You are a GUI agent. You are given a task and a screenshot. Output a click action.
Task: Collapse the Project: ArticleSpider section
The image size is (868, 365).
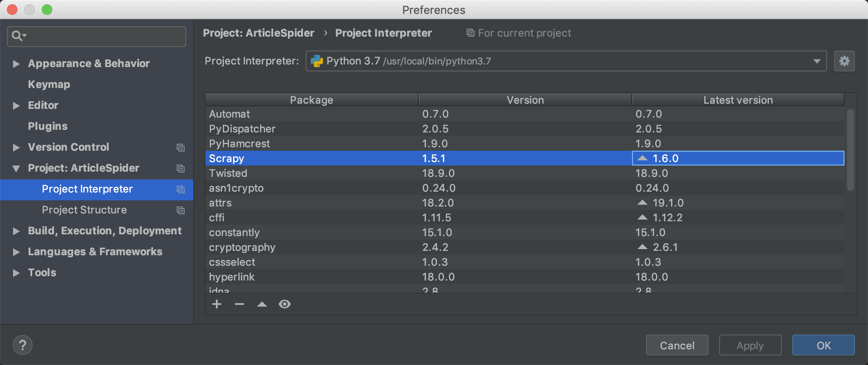point(16,169)
